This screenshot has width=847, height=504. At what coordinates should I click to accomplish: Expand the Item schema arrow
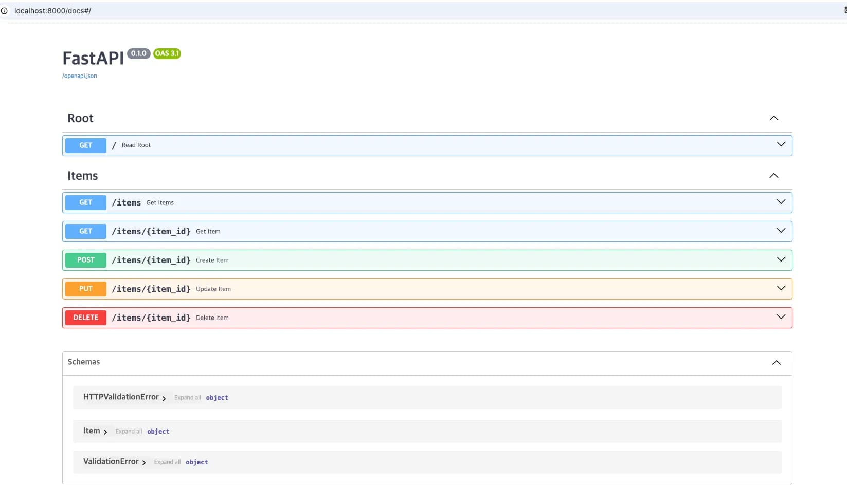tap(105, 433)
